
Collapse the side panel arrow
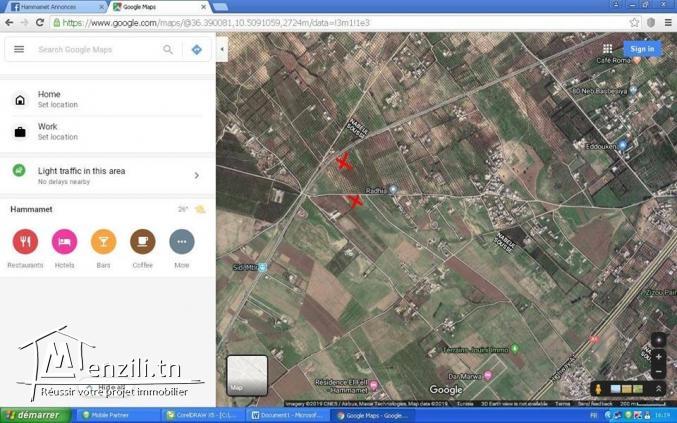[x=222, y=49]
